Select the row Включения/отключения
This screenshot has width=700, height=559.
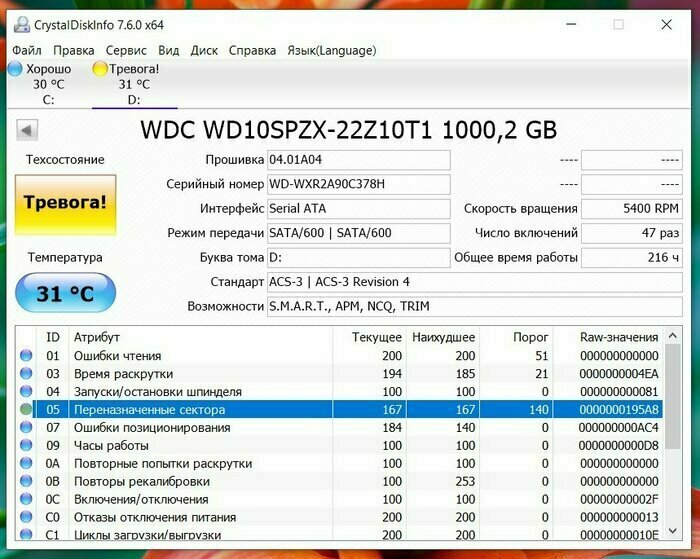click(x=340, y=499)
